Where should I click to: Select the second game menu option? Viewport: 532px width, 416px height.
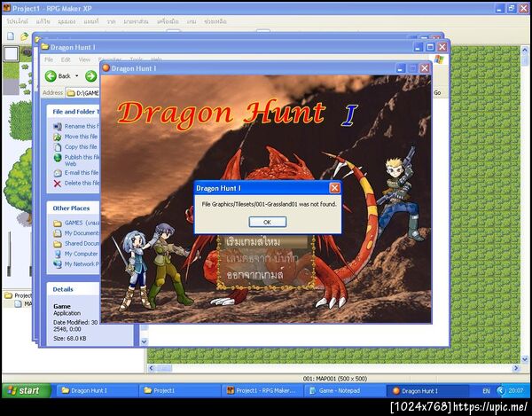click(x=262, y=258)
